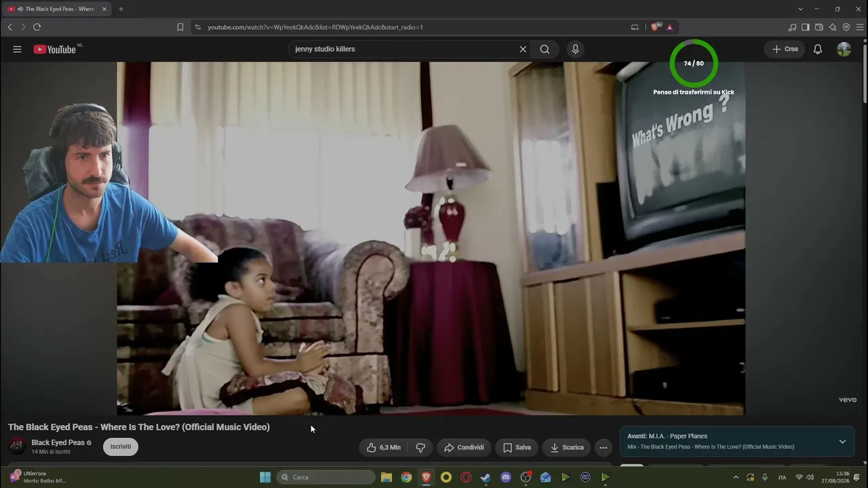The height and width of the screenshot is (488, 868).
Task: Open Brave playlist music note icon
Action: (792, 27)
